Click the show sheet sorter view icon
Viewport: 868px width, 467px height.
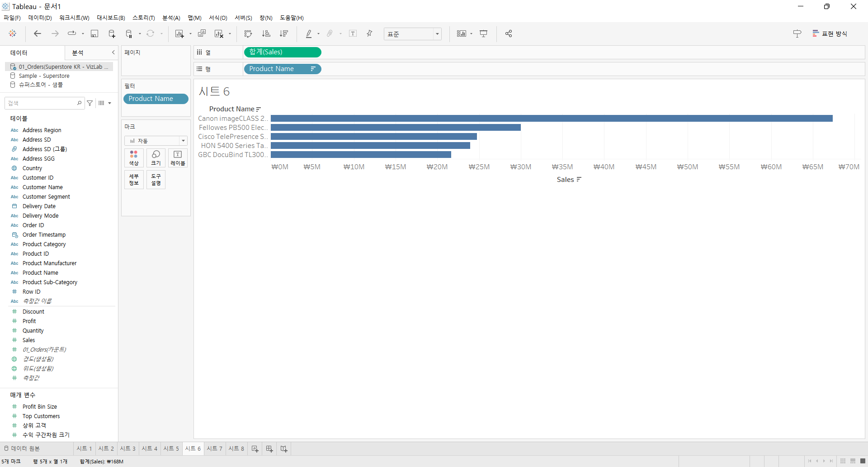click(x=843, y=461)
